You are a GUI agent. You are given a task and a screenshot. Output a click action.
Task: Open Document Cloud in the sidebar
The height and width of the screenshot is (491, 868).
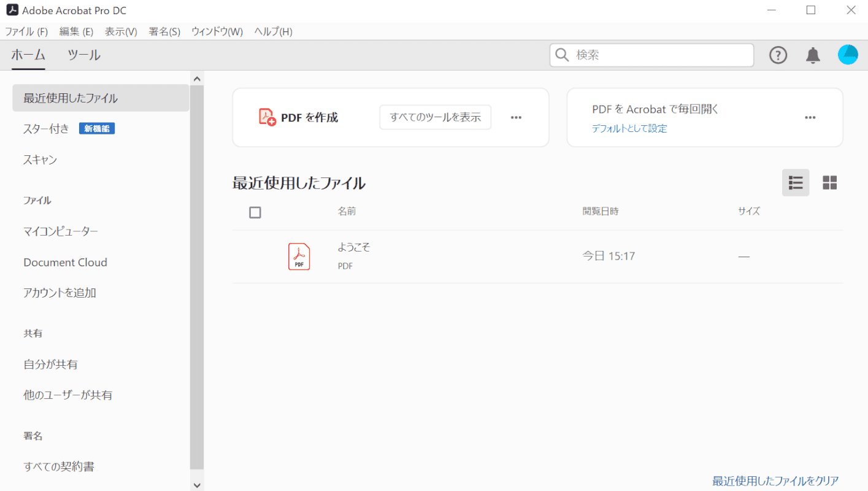[65, 262]
